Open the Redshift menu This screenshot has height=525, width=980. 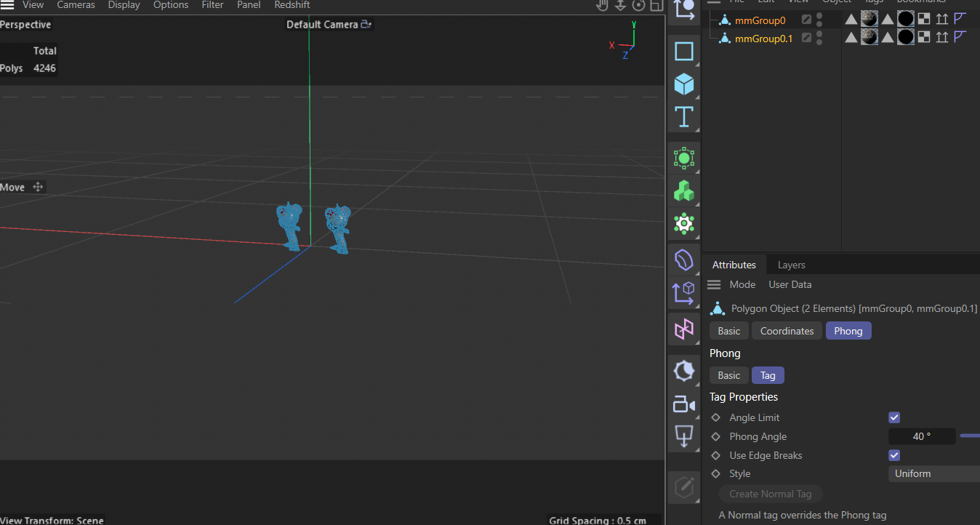(292, 5)
